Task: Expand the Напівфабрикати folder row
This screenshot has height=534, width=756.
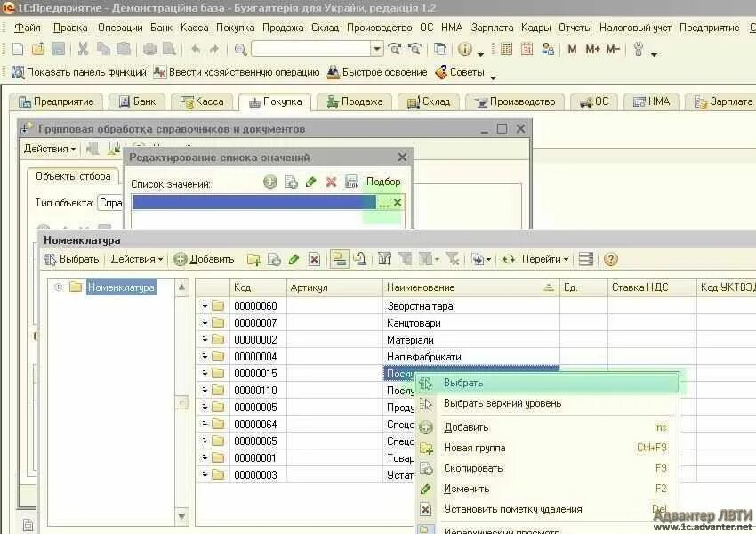Action: pos(205,356)
